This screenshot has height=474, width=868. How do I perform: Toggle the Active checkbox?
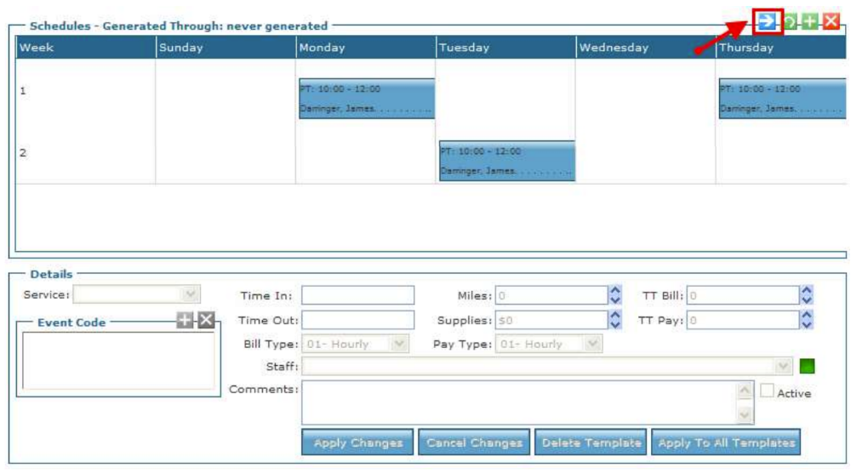pyautogui.click(x=767, y=391)
